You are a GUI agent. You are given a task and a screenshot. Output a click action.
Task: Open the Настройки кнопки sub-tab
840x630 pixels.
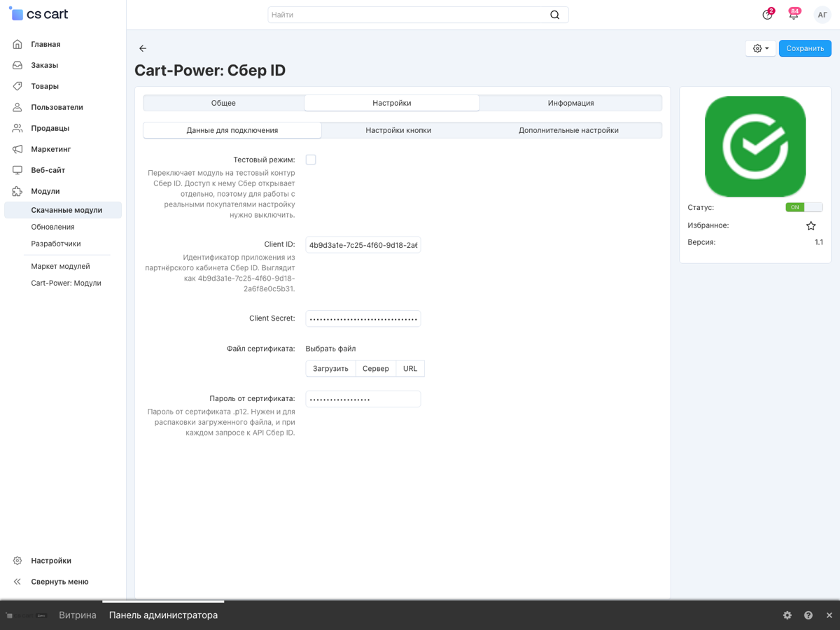click(398, 130)
